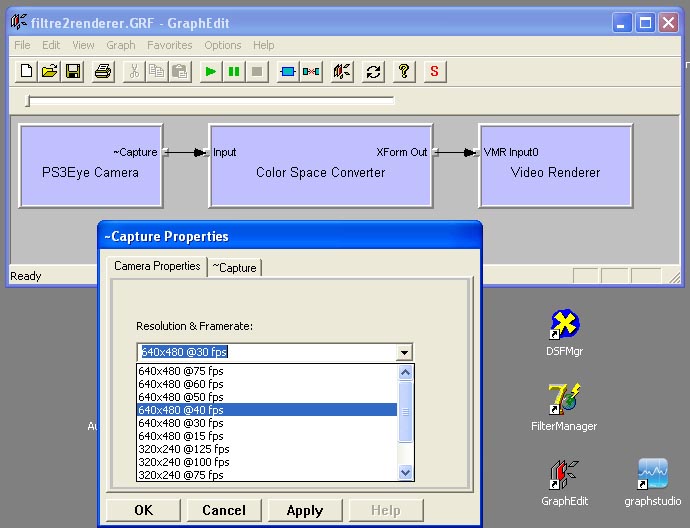The image size is (690, 528).
Task: Click the Connect to remote graph icon
Action: [342, 71]
